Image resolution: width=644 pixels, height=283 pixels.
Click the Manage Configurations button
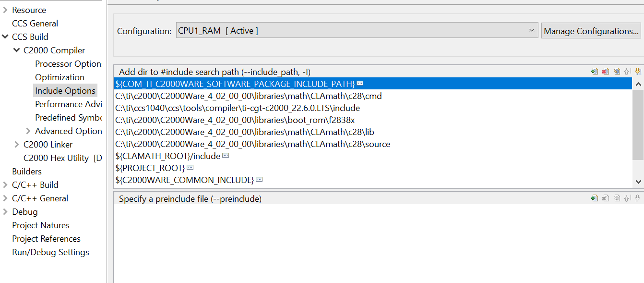click(x=591, y=31)
